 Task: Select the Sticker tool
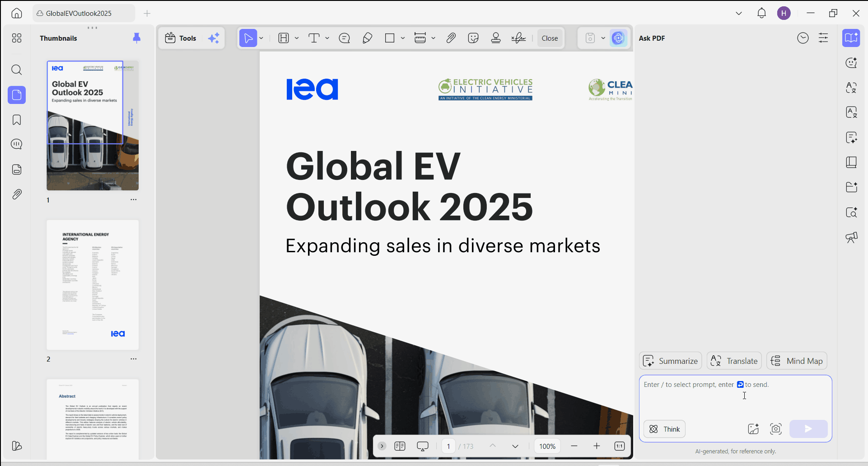(x=473, y=38)
